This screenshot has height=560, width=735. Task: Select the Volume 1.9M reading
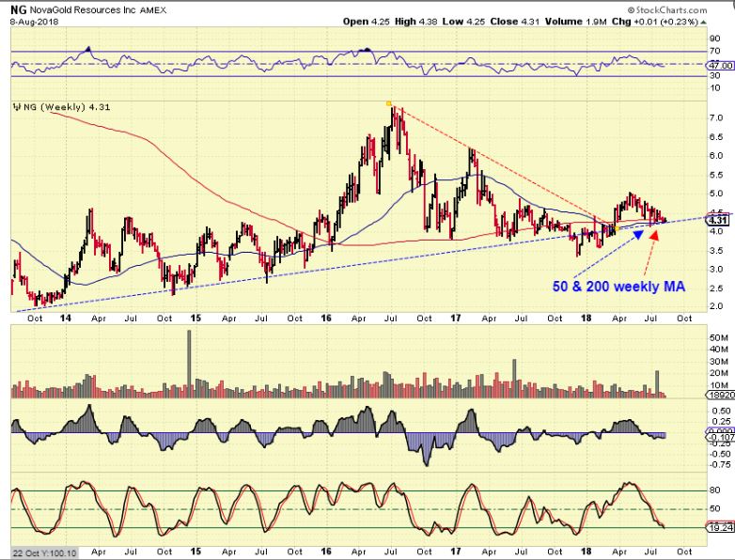pyautogui.click(x=574, y=22)
